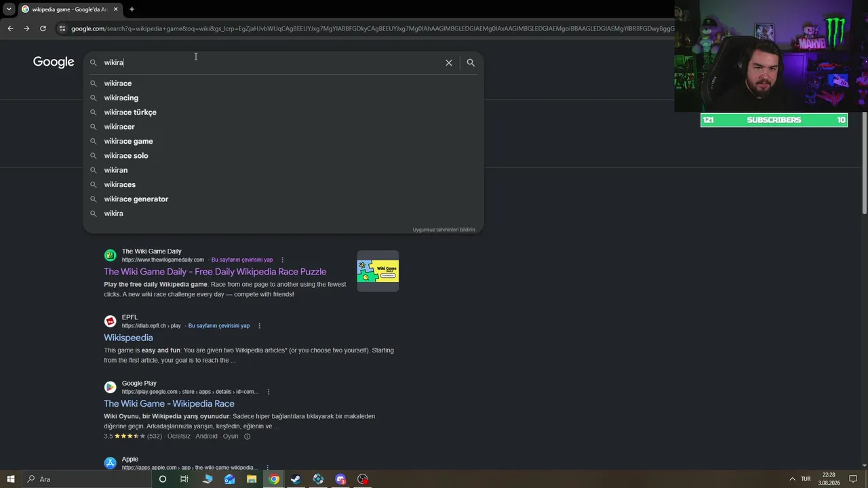Click the 'Google Play' site name text
The image size is (868, 488).
[139, 383]
